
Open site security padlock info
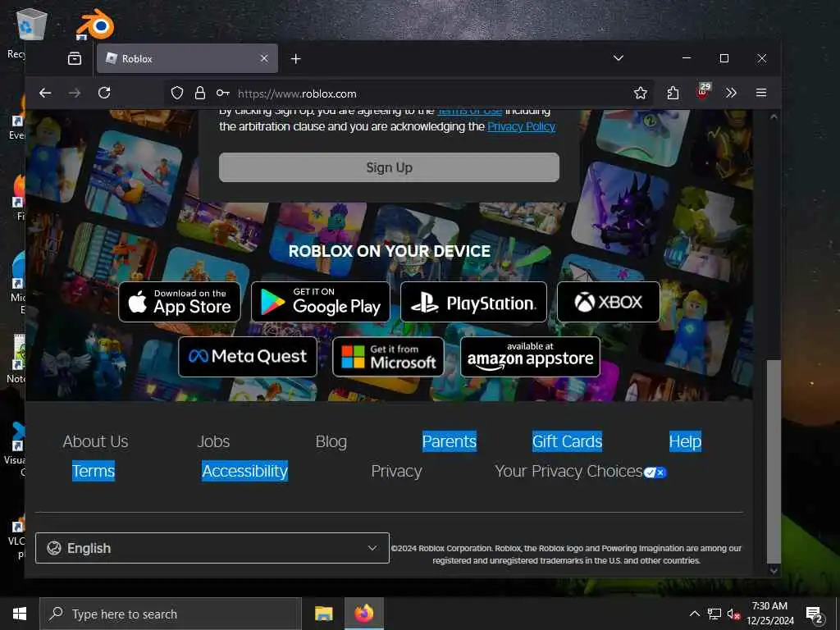click(200, 94)
